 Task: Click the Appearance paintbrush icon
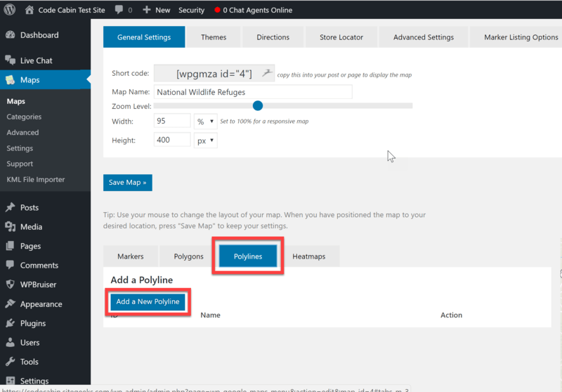[11, 303]
